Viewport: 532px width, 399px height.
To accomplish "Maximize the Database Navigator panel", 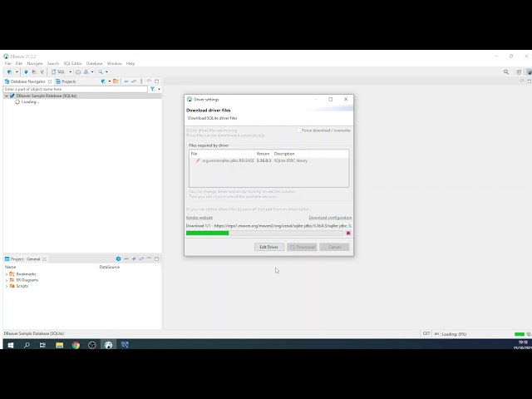I will pyautogui.click(x=157, y=81).
